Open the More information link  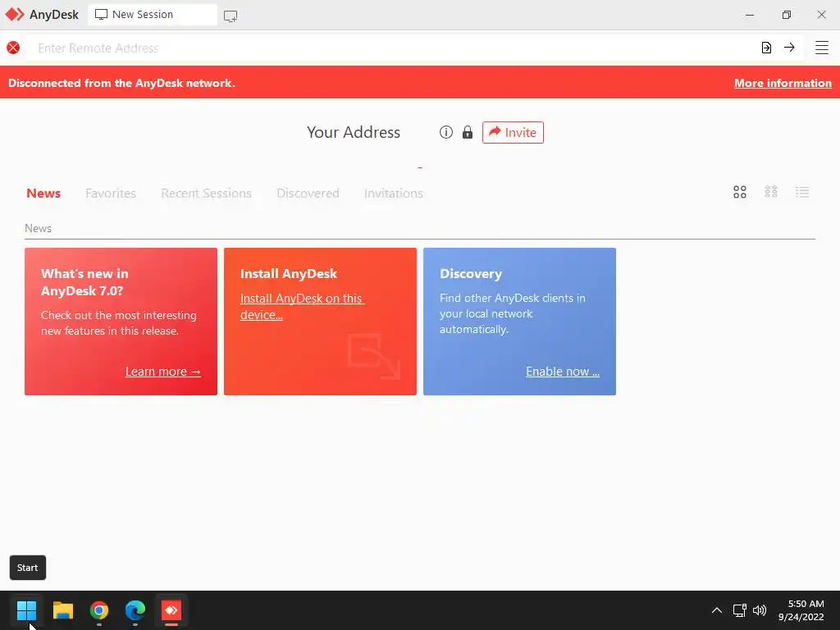[x=783, y=83]
